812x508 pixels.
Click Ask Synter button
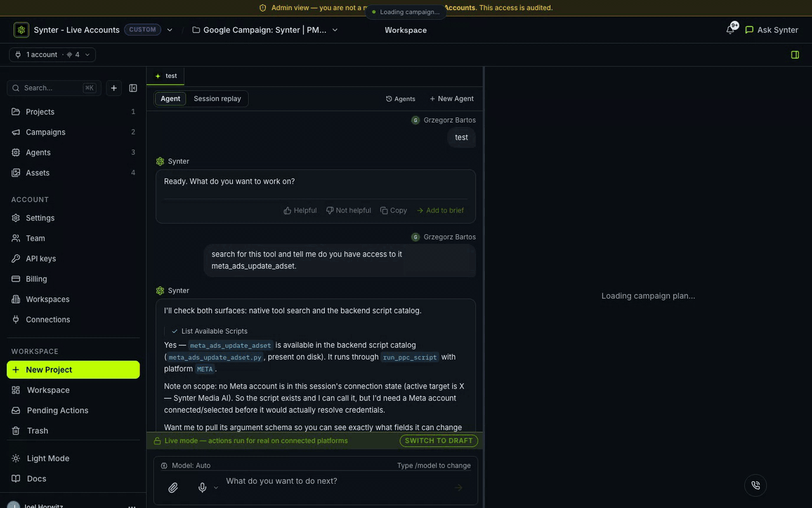click(771, 30)
